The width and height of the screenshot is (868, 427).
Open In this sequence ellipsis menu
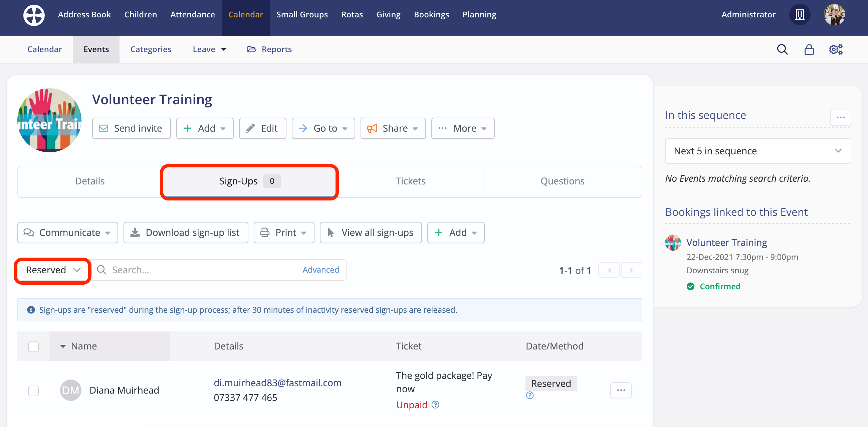(840, 117)
